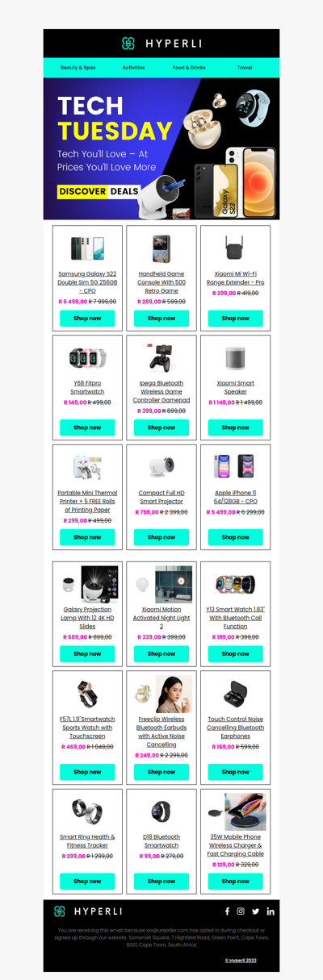Click the Discover Deals banner button
Image resolution: width=323 pixels, height=980 pixels.
pos(99,191)
